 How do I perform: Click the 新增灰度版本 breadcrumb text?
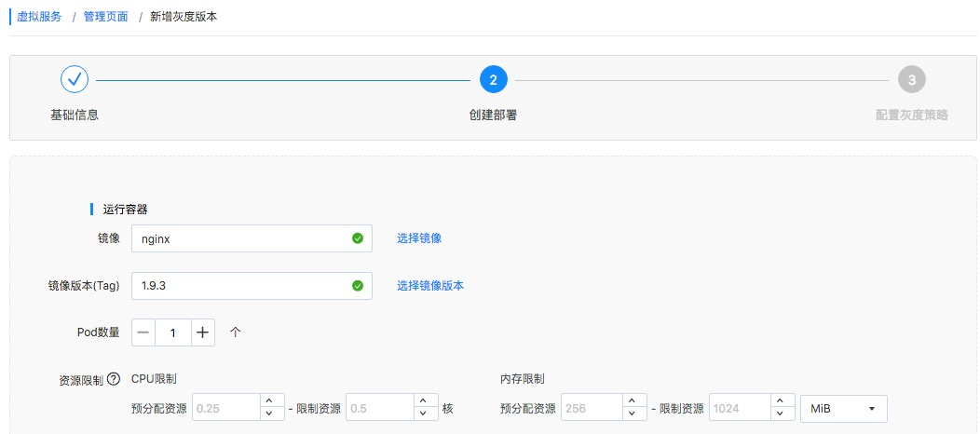click(x=184, y=17)
